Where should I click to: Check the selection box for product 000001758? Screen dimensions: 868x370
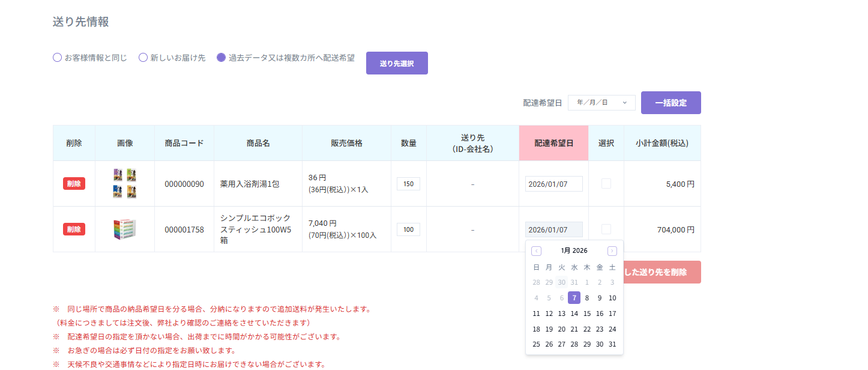click(x=606, y=229)
